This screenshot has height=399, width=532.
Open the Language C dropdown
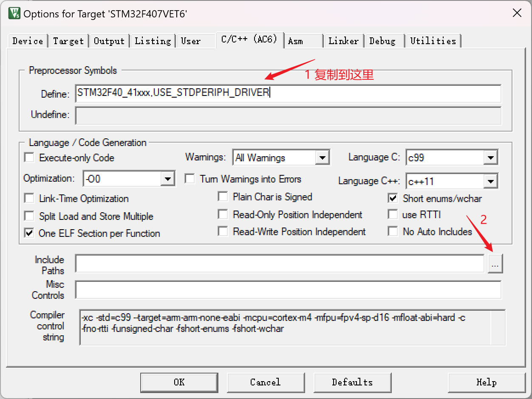click(452, 157)
